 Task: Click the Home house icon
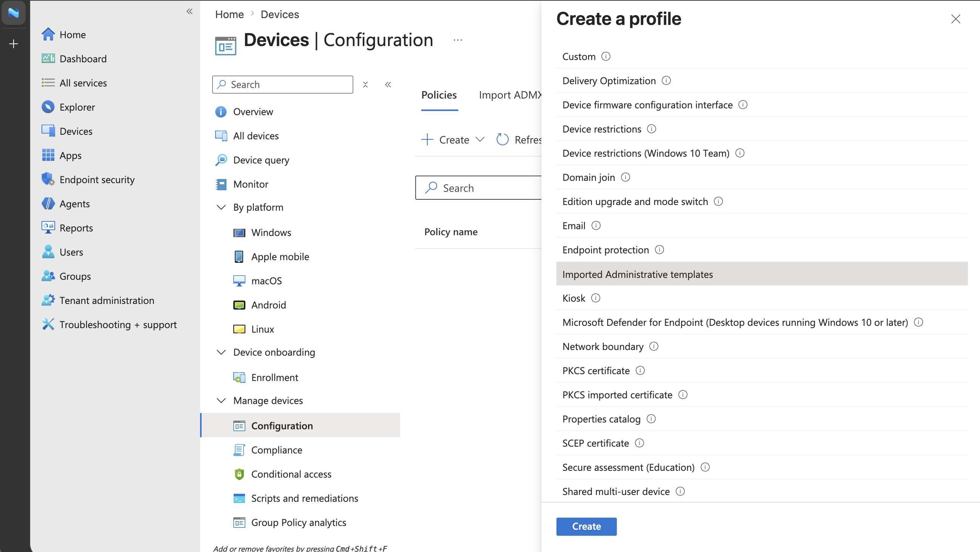[48, 34]
